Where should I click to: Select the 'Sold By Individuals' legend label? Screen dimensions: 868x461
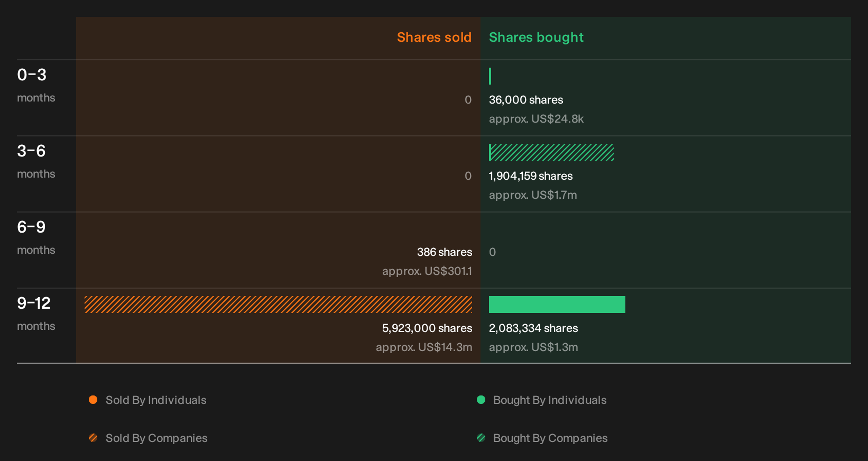(156, 400)
